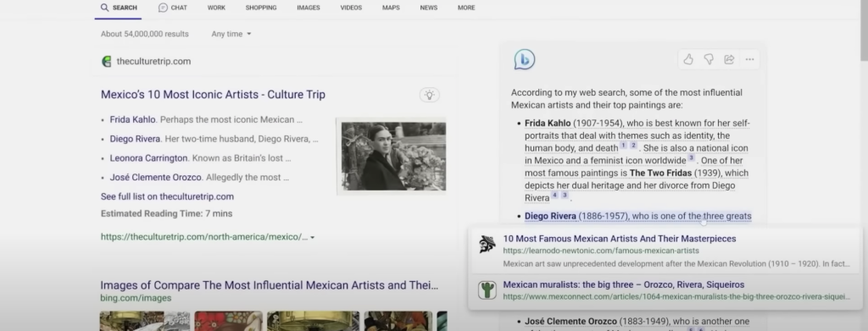868x331 pixels.
Task: Click the thumbs down dislike icon
Action: coord(709,59)
